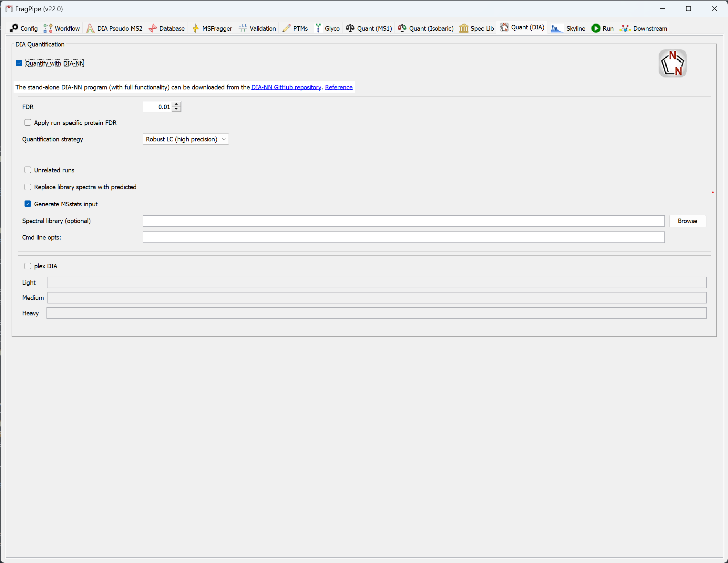Image resolution: width=728 pixels, height=563 pixels.
Task: Enable the plex DIA checkbox
Action: [x=28, y=266]
